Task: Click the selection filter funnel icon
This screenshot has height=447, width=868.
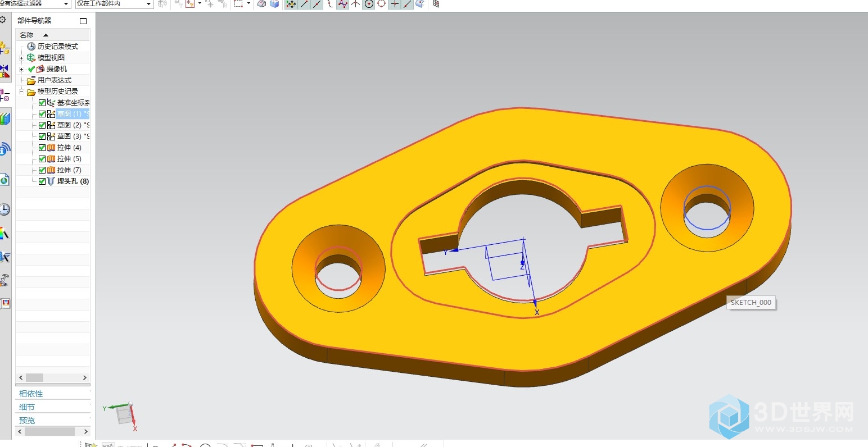Action: coord(189,4)
